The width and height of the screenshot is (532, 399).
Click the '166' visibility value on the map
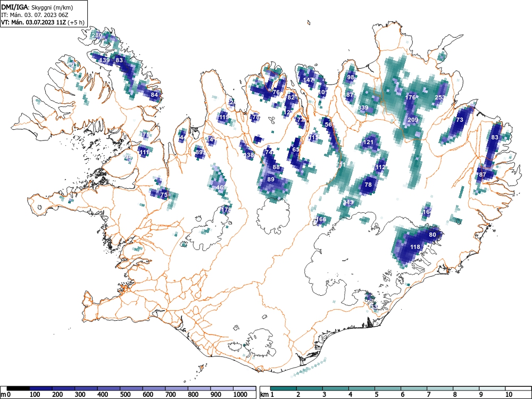tap(321, 219)
